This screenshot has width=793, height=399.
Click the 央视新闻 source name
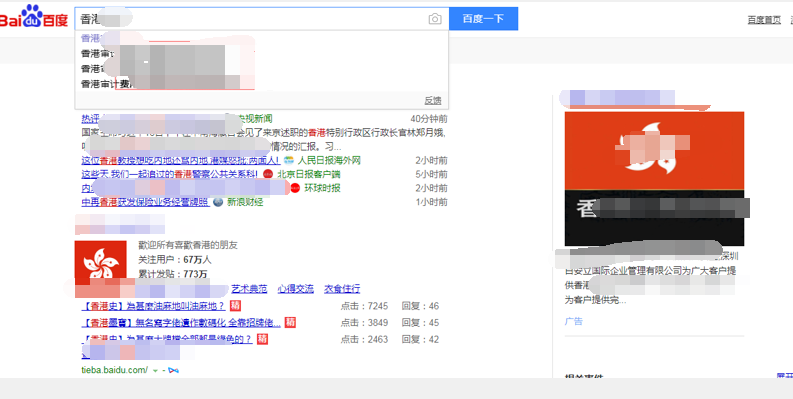tap(255, 119)
